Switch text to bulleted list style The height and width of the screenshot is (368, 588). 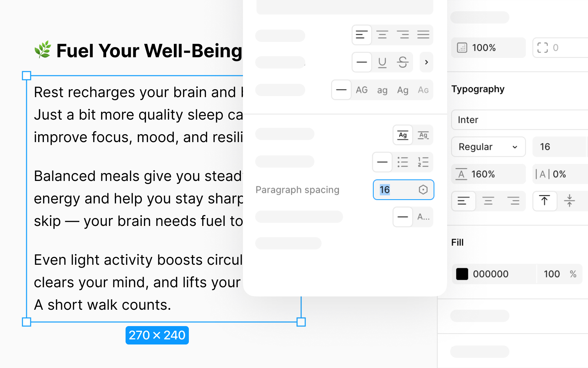(x=403, y=162)
